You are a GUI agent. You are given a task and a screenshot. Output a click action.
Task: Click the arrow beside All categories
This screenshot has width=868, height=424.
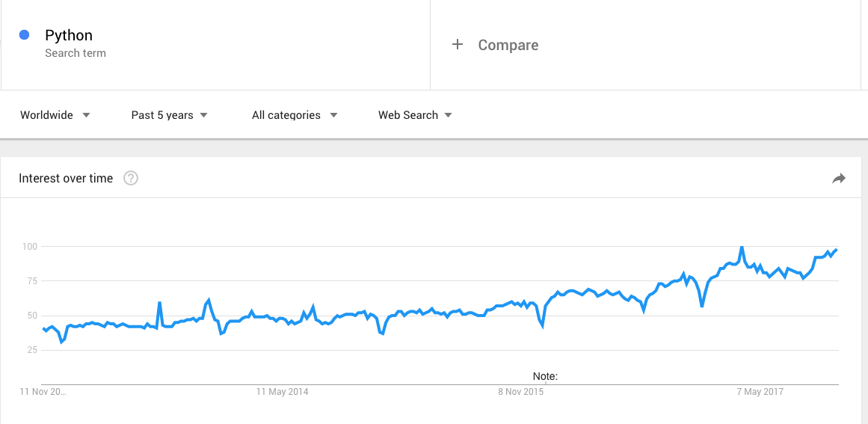333,115
